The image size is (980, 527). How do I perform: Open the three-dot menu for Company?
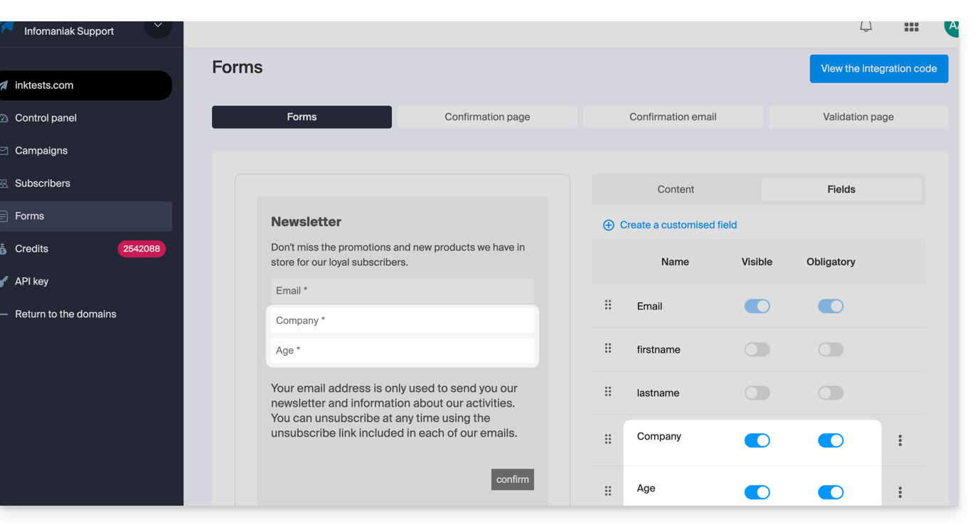click(900, 440)
